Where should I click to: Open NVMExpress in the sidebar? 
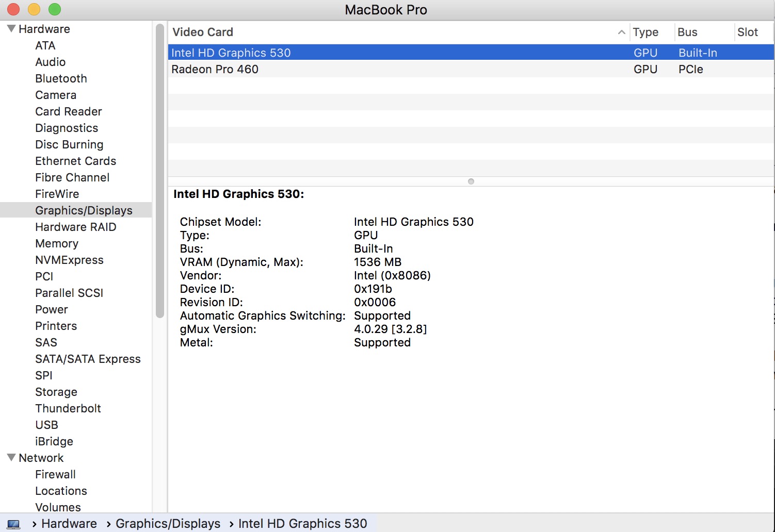click(69, 260)
